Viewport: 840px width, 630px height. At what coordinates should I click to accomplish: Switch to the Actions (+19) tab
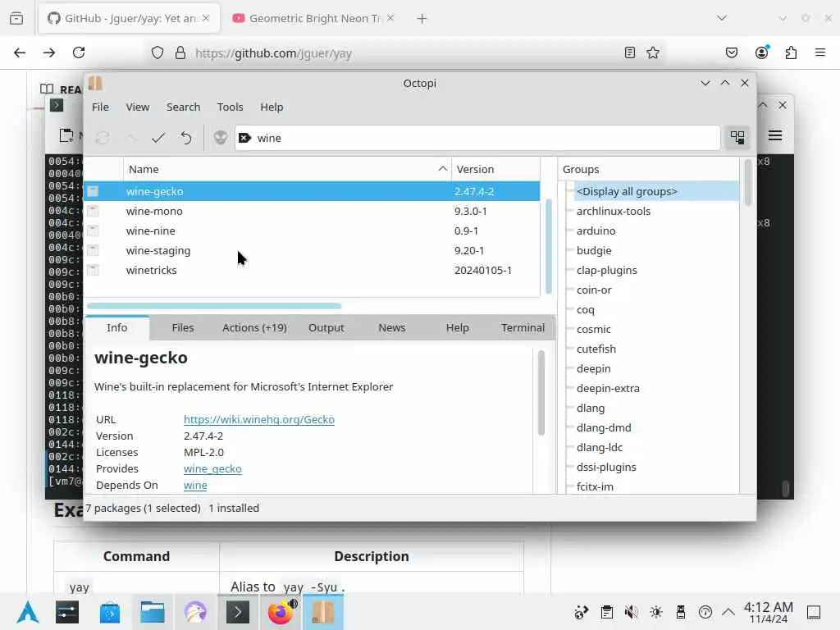(x=254, y=327)
